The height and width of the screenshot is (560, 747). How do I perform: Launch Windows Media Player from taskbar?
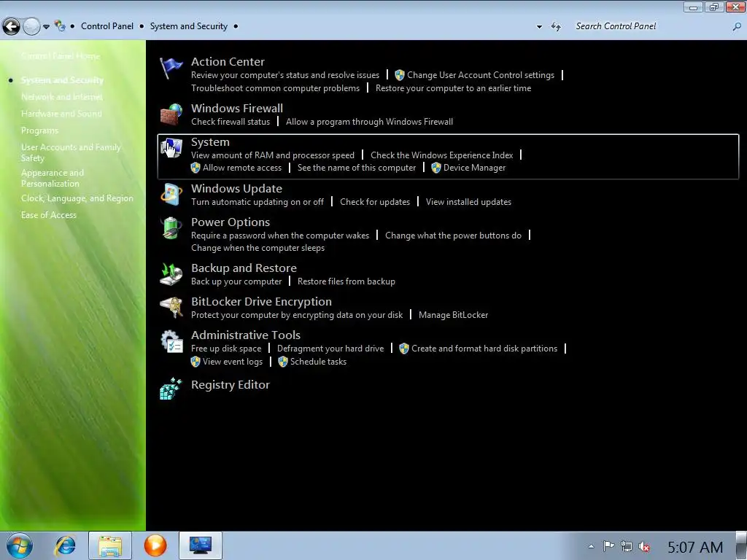pyautogui.click(x=155, y=545)
